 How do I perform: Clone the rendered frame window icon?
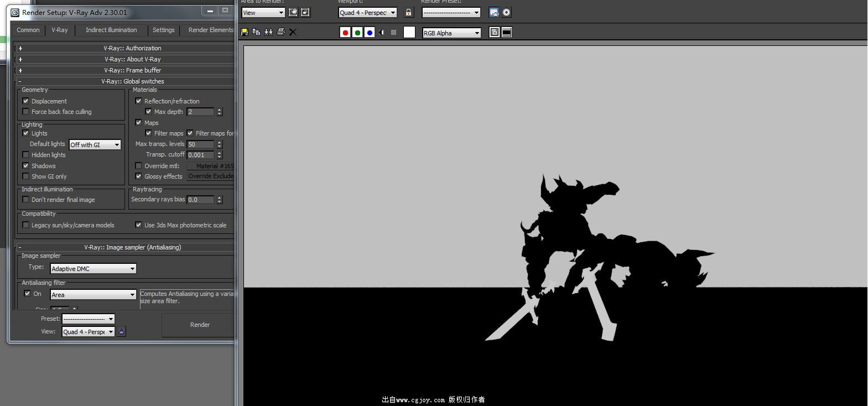tap(268, 32)
